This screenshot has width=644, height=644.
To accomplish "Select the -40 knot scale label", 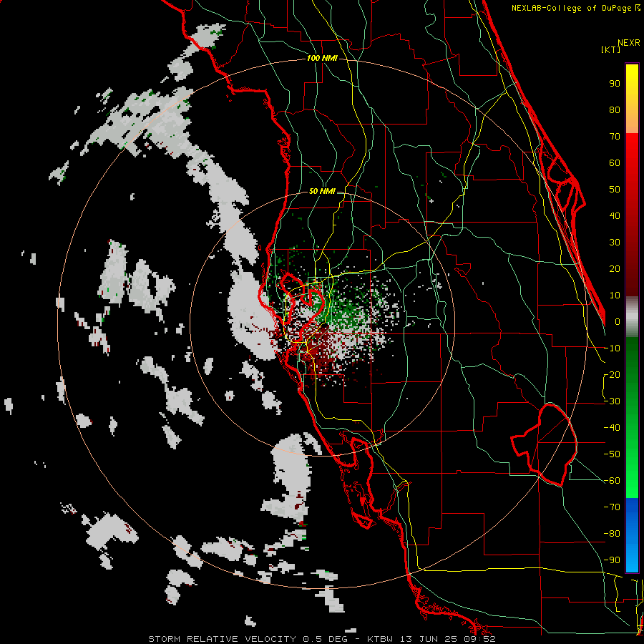I will tap(612, 428).
